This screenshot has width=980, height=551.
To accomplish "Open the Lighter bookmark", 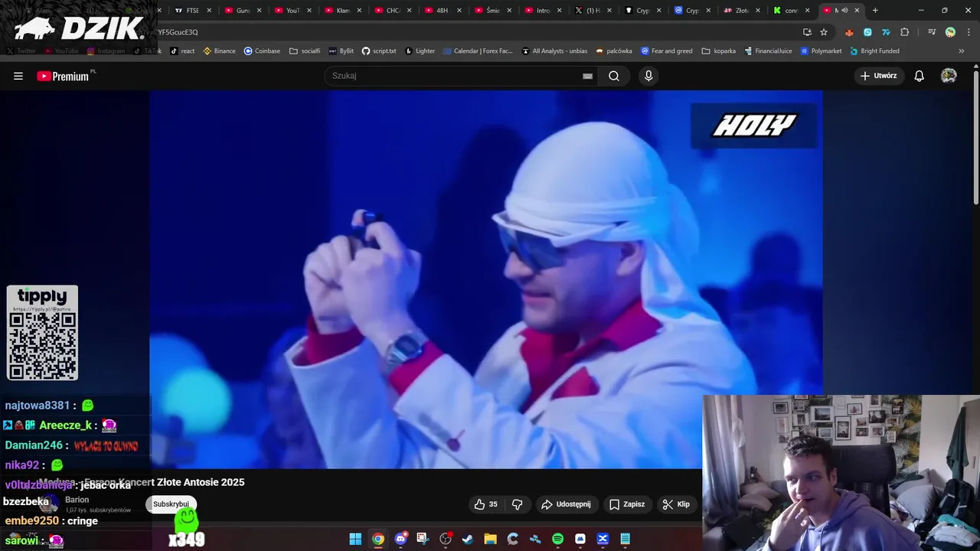I will [420, 51].
